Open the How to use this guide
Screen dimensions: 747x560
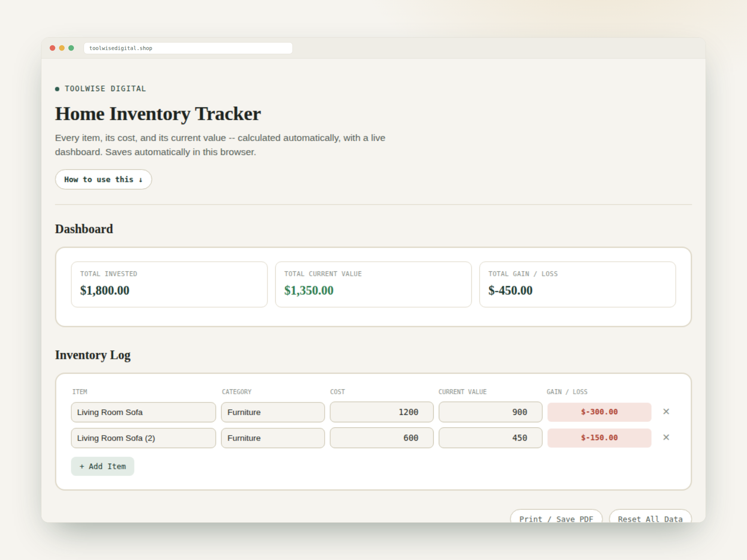103,179
